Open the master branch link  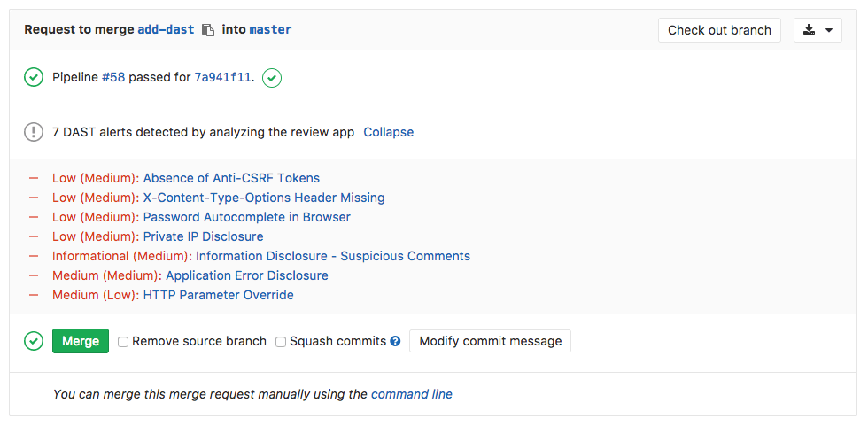[270, 30]
